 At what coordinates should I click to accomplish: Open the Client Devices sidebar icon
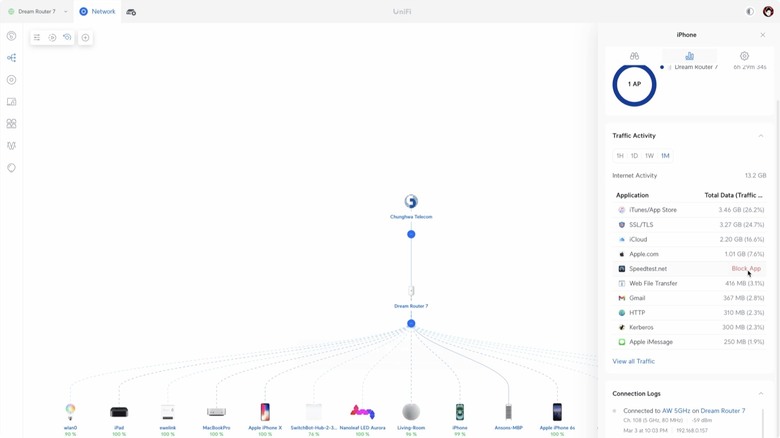point(11,102)
